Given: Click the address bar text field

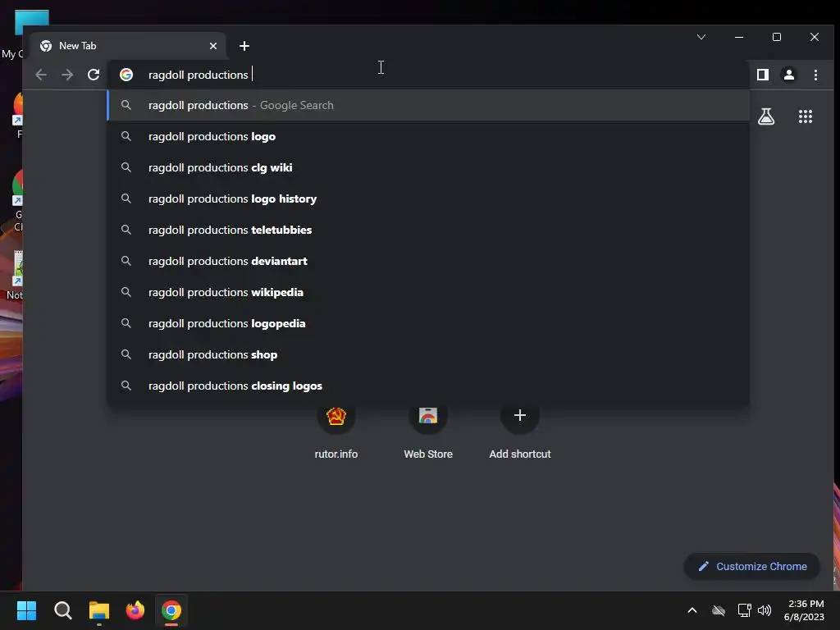Looking at the screenshot, I should pyautogui.click(x=428, y=75).
